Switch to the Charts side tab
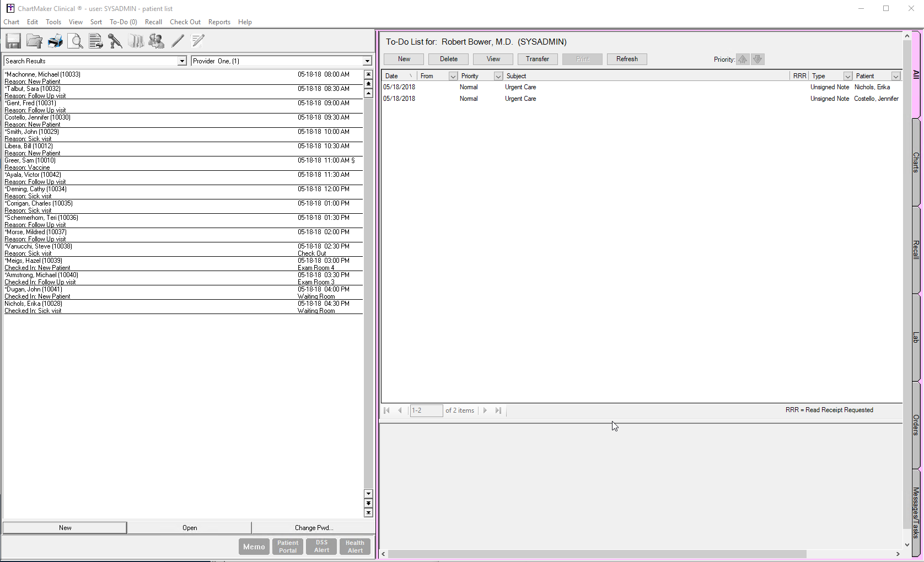The height and width of the screenshot is (562, 924). [x=916, y=163]
